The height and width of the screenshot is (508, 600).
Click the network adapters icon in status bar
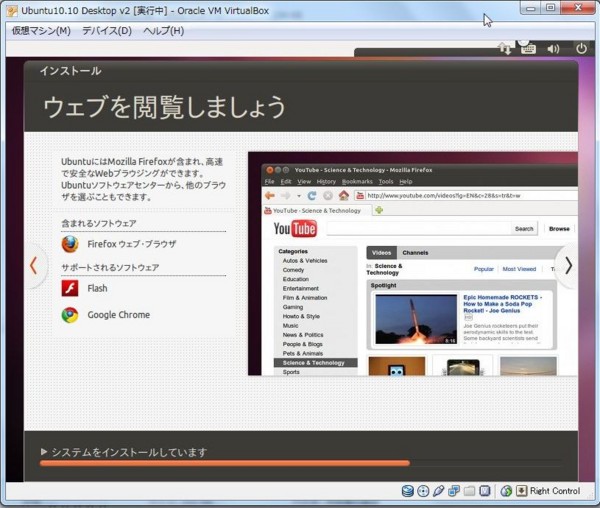pos(454,491)
